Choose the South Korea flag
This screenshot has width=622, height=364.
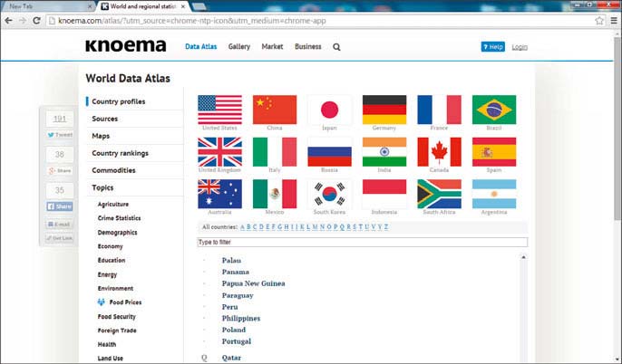[329, 194]
